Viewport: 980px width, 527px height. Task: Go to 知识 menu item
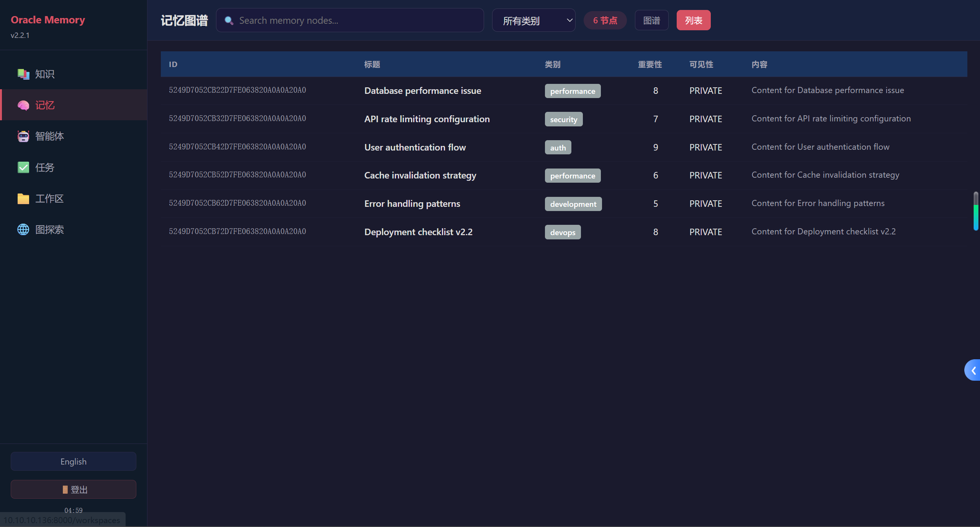coord(74,74)
